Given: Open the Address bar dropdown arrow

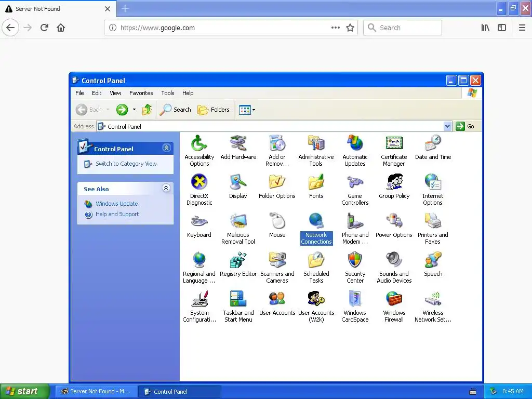Looking at the screenshot, I should [x=447, y=126].
